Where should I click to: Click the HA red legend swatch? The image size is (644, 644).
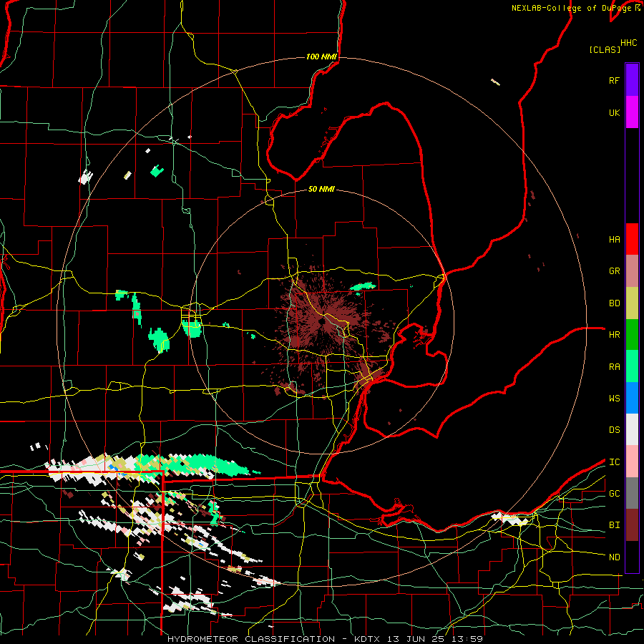(x=632, y=239)
